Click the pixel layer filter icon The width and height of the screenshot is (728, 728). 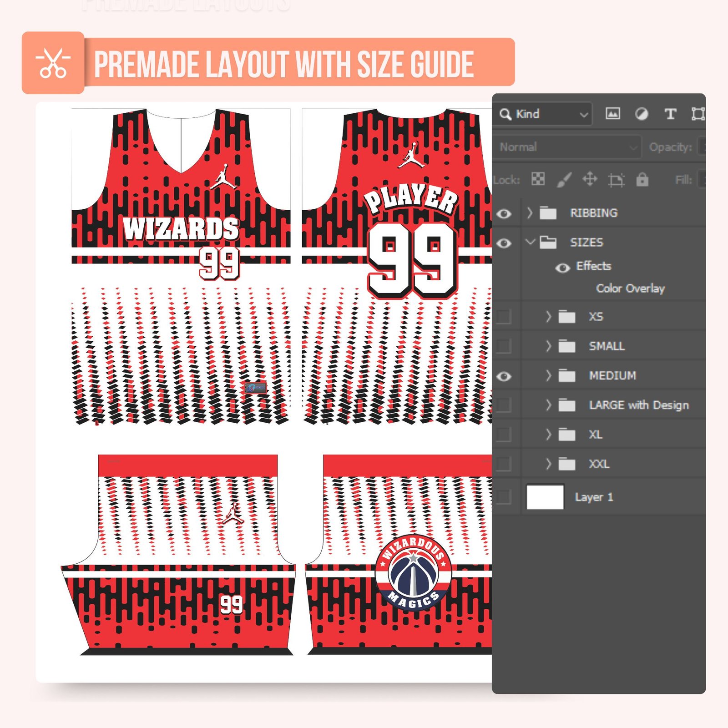click(612, 114)
